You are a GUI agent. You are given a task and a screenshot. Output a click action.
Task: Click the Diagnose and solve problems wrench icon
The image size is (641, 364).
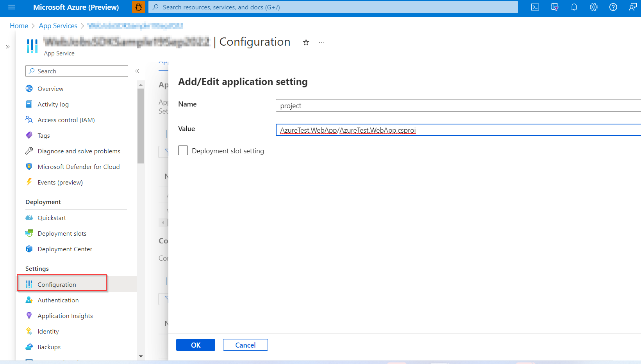click(x=29, y=151)
